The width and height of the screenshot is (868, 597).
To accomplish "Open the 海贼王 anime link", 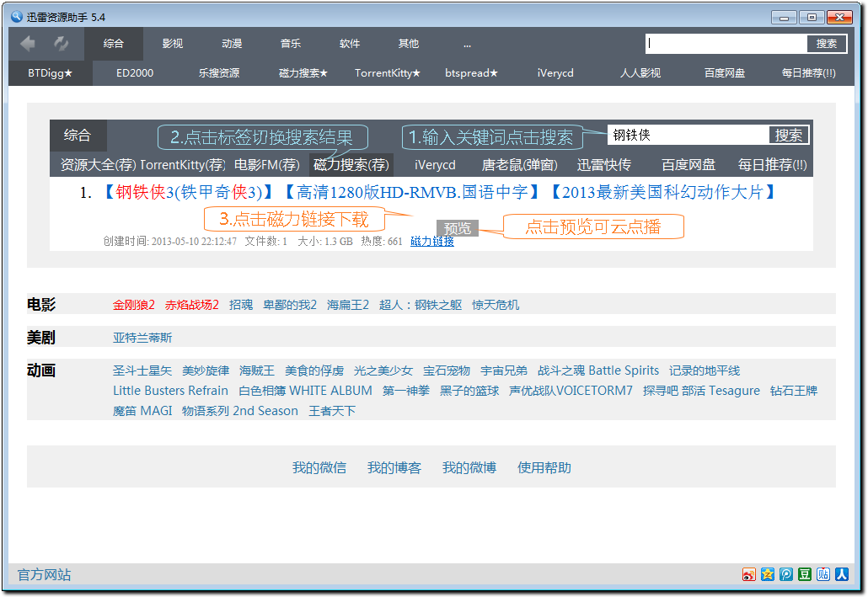I will click(x=257, y=370).
